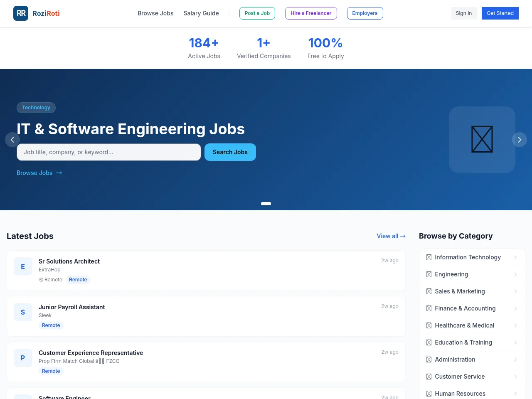
Task: Expand Information Technology chevron arrow
Action: [515, 257]
